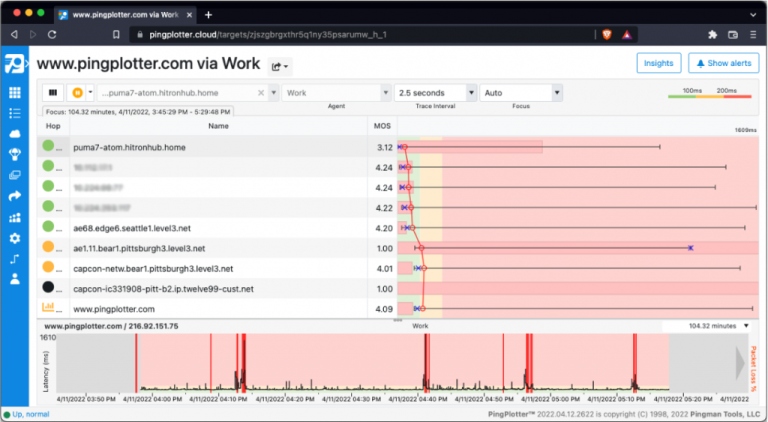Screen dimensions: 768x422
Task: Open the settings gear in left sidebar
Action: click(15, 238)
